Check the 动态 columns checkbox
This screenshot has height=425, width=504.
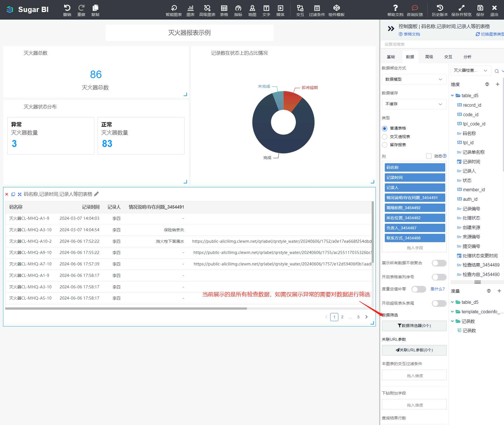click(x=429, y=156)
